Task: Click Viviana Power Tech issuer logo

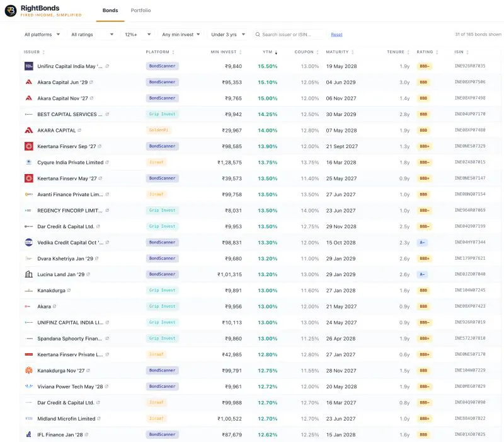Action: [x=29, y=387]
